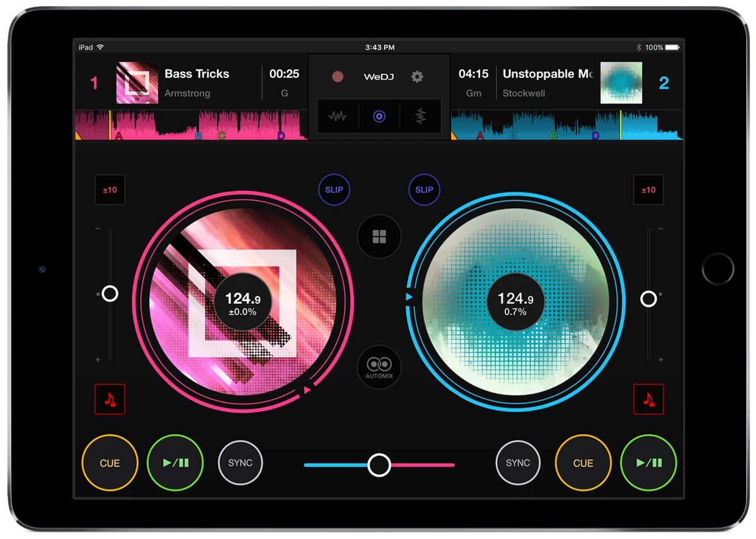
Task: Tap the tempo slider minus sign on deck 1
Action: pyautogui.click(x=98, y=228)
